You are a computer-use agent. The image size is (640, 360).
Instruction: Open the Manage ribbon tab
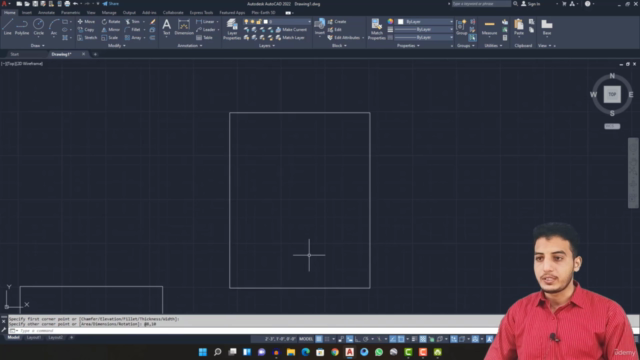point(109,13)
